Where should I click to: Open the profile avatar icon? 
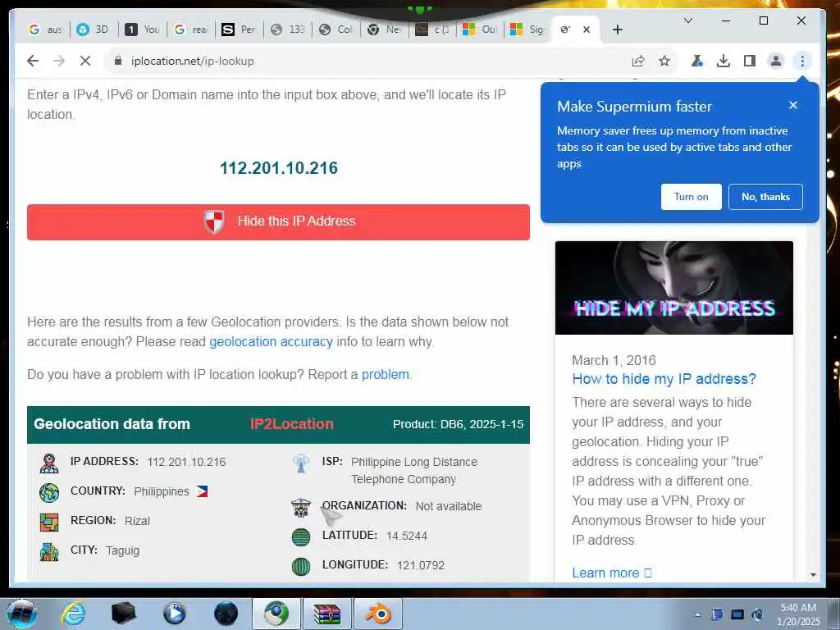point(776,61)
